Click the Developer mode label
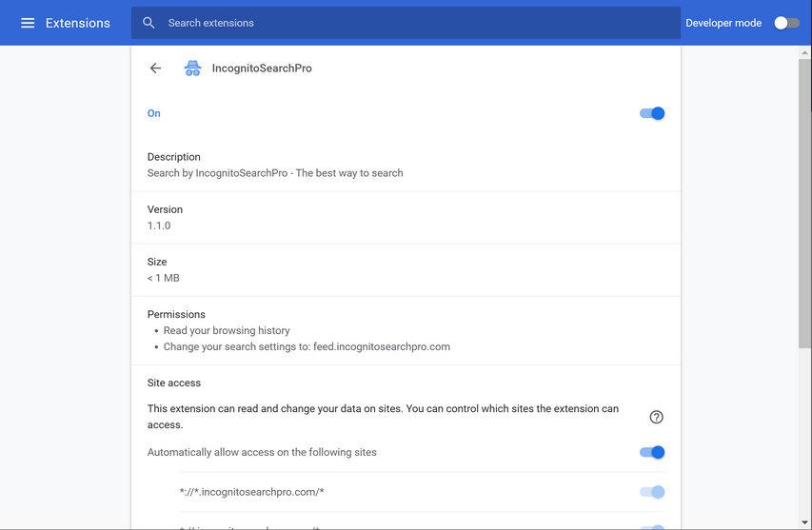This screenshot has width=812, height=530. pos(723,23)
